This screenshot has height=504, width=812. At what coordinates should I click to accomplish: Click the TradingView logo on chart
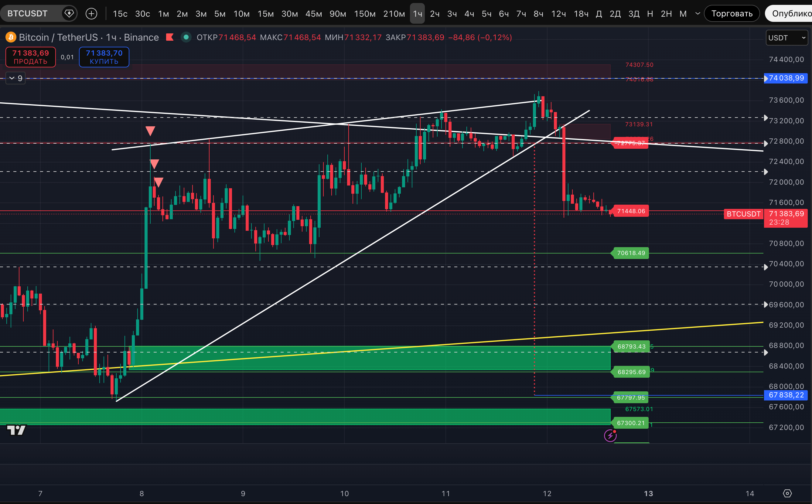tap(16, 430)
